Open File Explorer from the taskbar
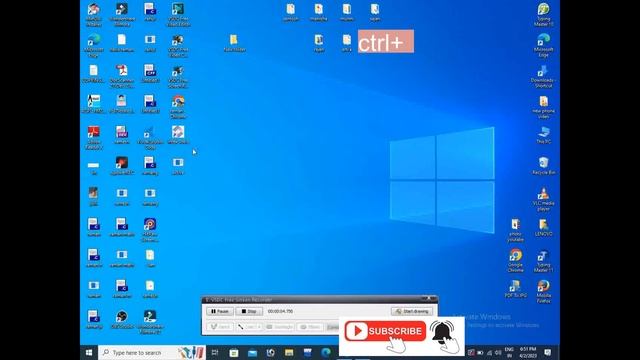 [289, 352]
